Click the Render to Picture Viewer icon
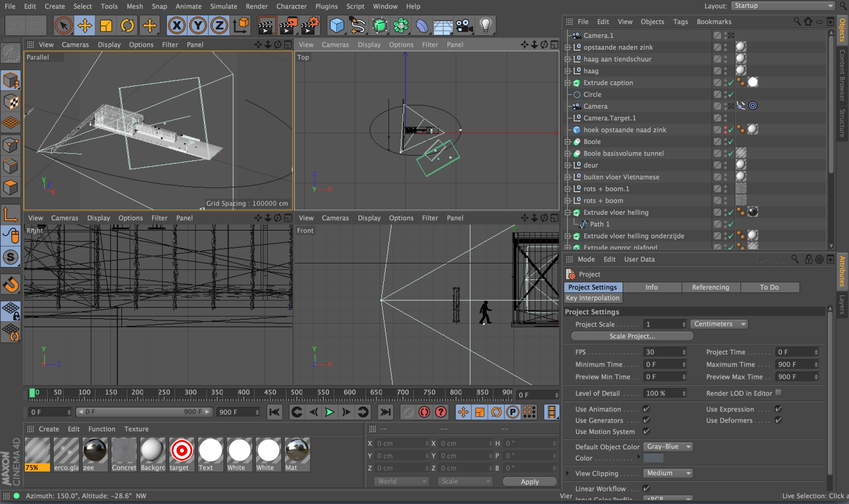Image resolution: width=849 pixels, height=504 pixels. click(288, 26)
